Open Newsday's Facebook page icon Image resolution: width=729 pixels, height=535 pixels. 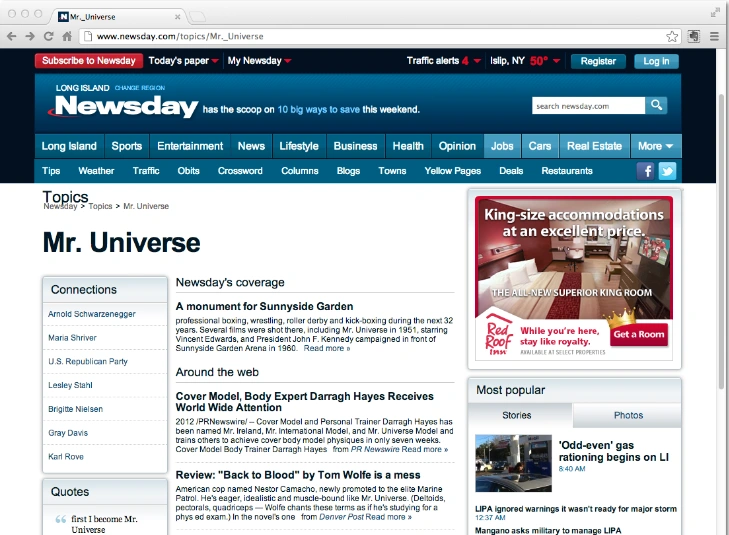646,171
